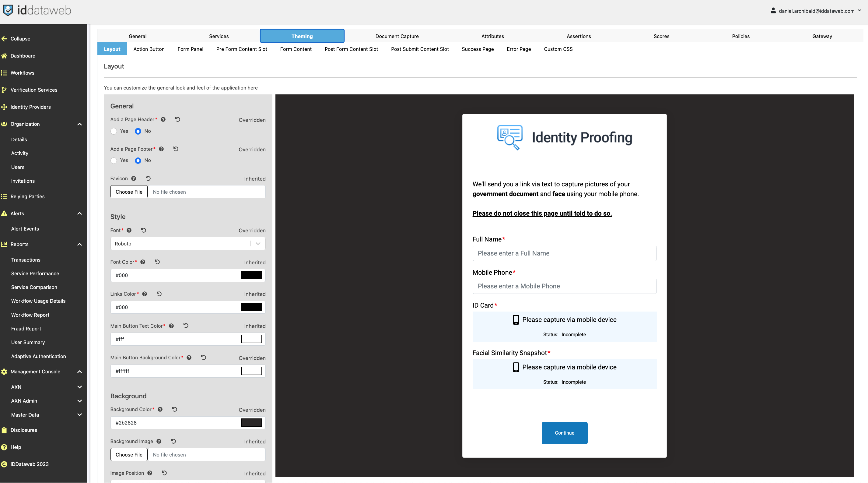This screenshot has height=483, width=868.
Task: Collapse the Management Console section
Action: (79, 372)
